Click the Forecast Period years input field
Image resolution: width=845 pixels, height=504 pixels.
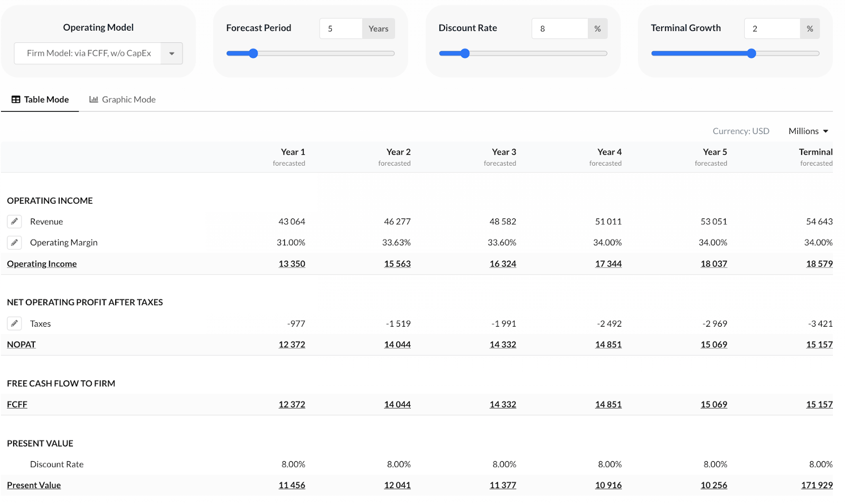pos(341,28)
